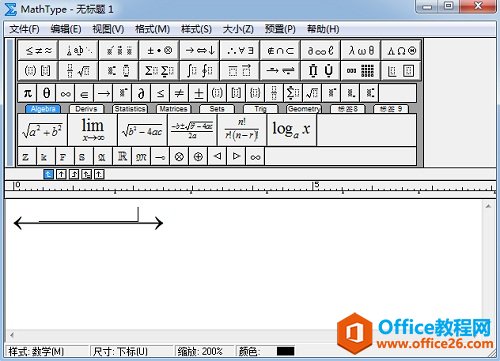The height and width of the screenshot is (361, 500).
Task: Insert parentheses template from small bar
Action: [218, 93]
